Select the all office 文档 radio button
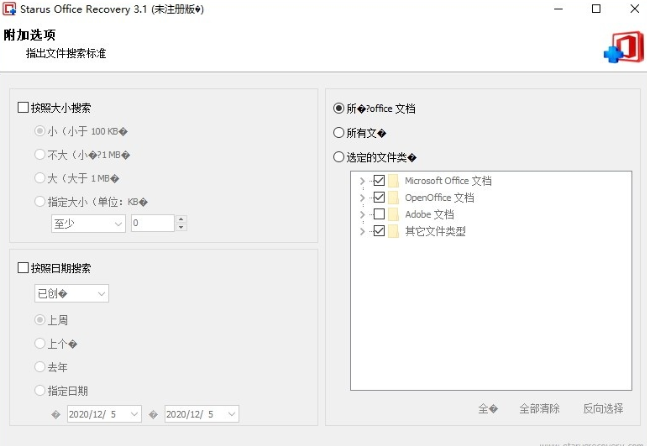 pos(338,108)
